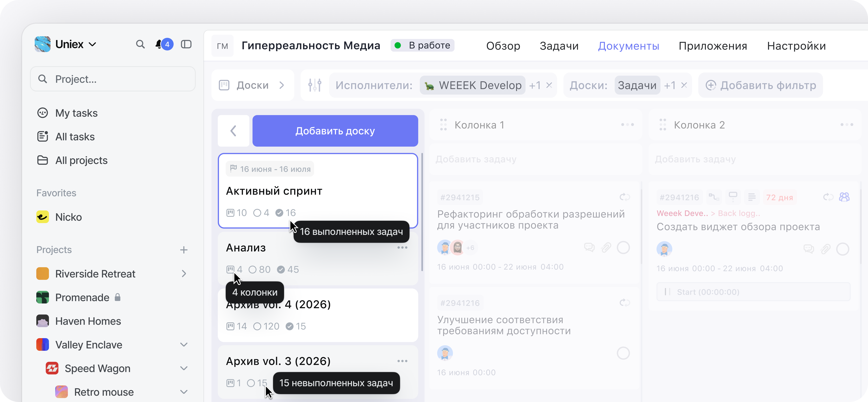Open Колонка 2 more options menu
Screen dimensions: 868x402
click(847, 125)
